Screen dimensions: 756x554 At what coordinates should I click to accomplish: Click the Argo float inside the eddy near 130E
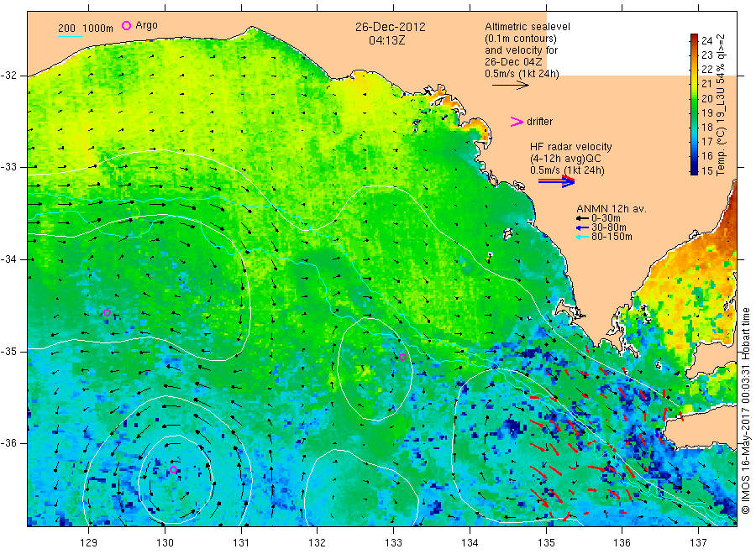(x=174, y=470)
